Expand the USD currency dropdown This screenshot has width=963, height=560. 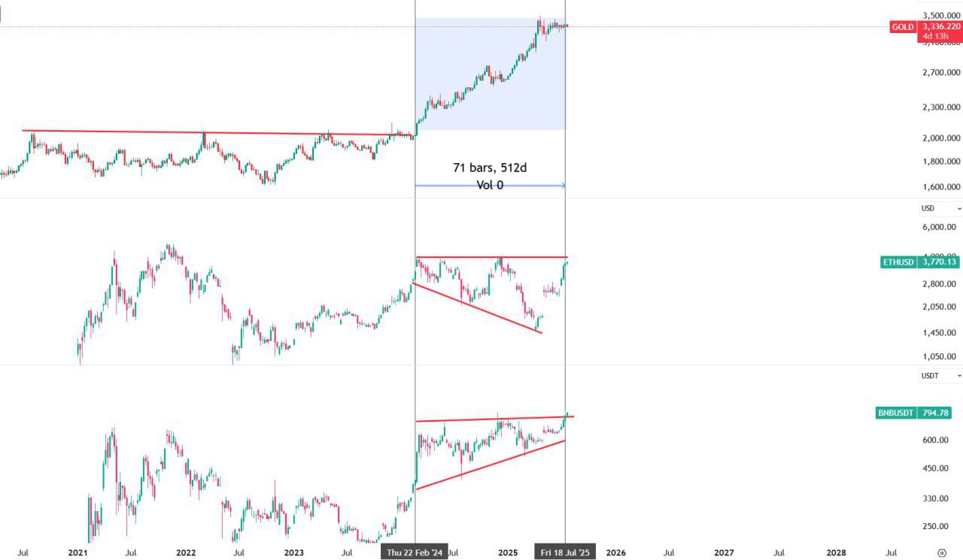[940, 207]
